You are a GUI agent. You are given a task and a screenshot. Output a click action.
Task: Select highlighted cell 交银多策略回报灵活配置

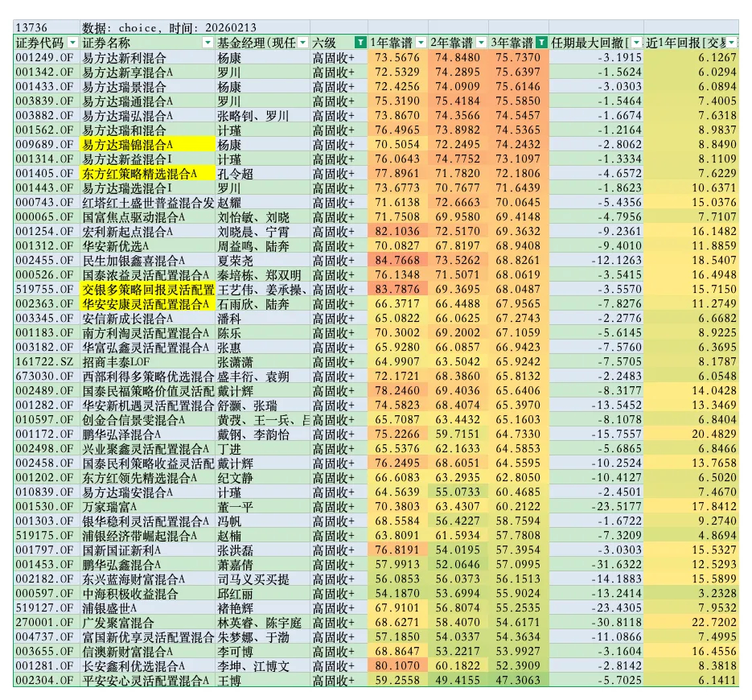coord(147,290)
